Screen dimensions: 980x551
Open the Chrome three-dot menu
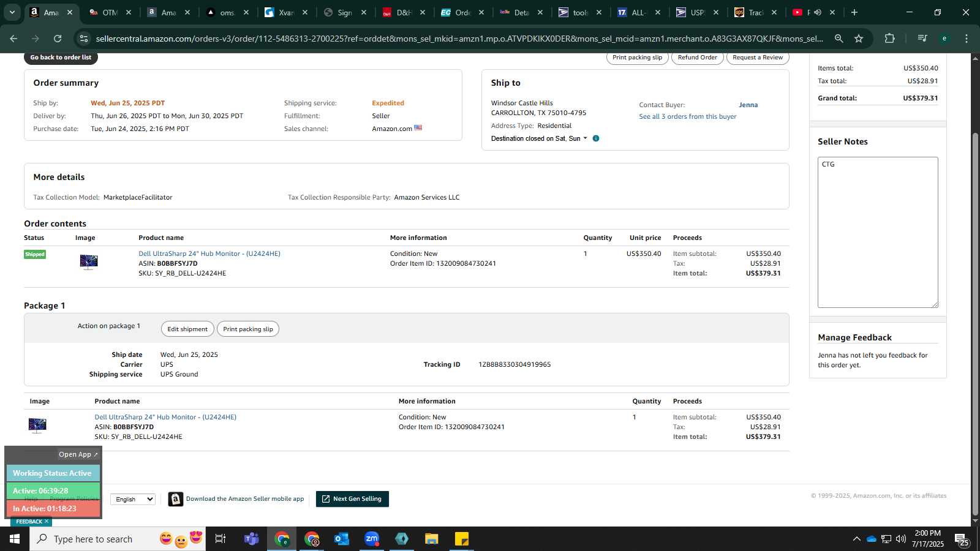(967, 39)
